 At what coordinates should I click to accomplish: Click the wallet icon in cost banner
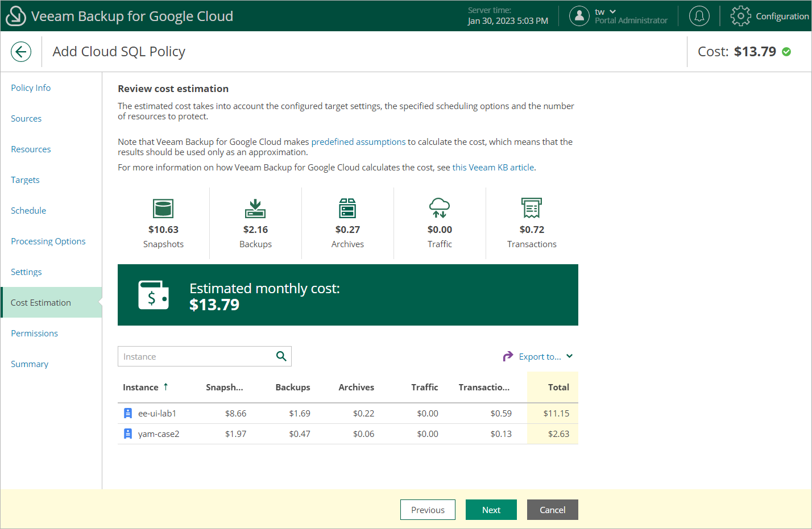point(154,295)
